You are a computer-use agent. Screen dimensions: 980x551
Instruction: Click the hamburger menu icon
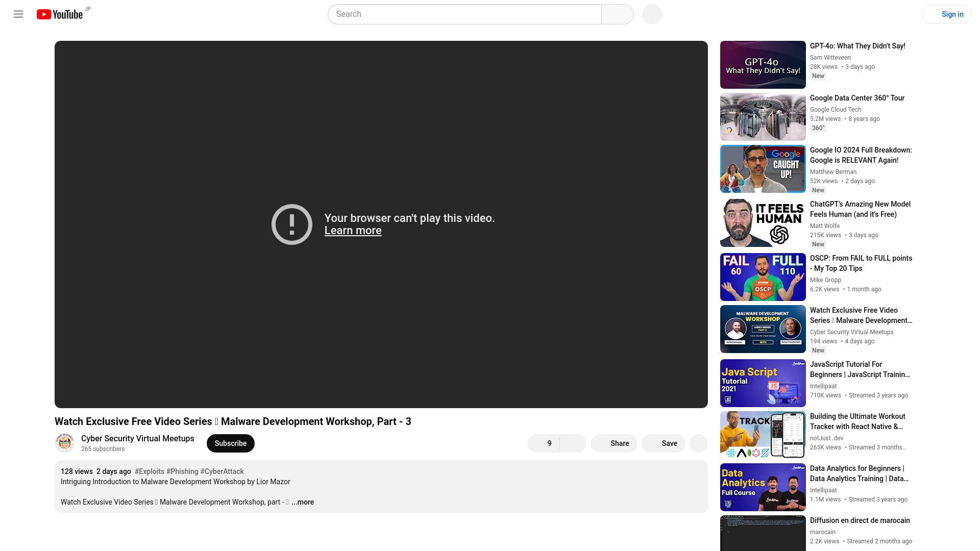(x=18, y=14)
